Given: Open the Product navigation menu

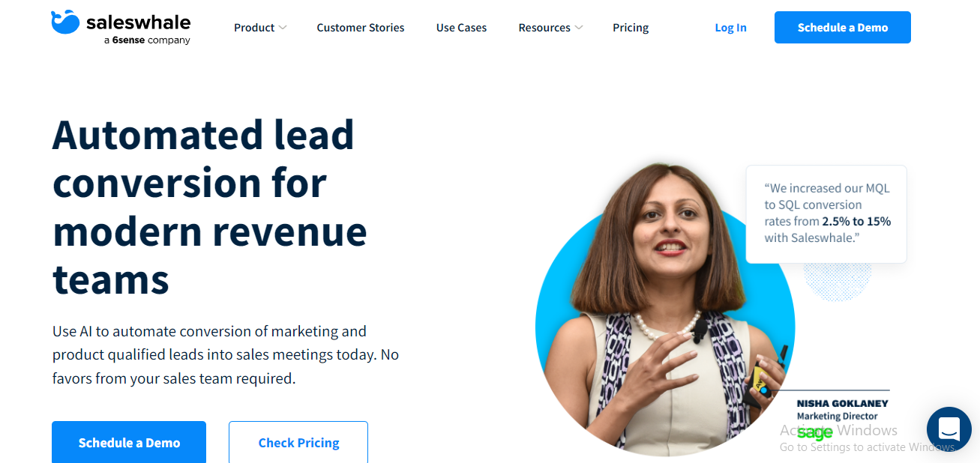Looking at the screenshot, I should 254,28.
